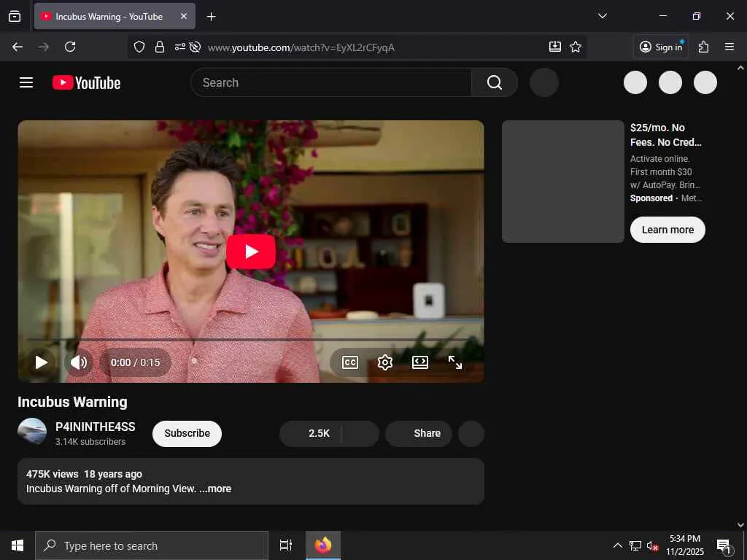Viewport: 747px width, 560px height.
Task: Click the Incubus Warning video title
Action: click(x=72, y=402)
